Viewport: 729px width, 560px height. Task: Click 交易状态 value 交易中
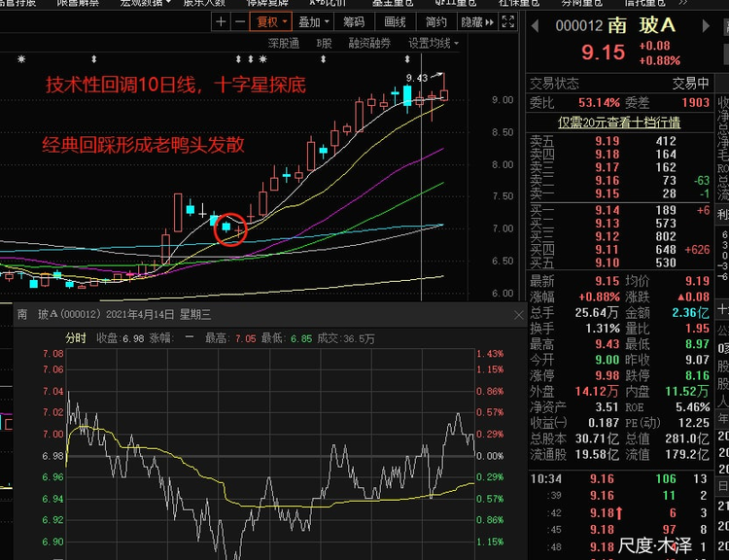point(690,84)
